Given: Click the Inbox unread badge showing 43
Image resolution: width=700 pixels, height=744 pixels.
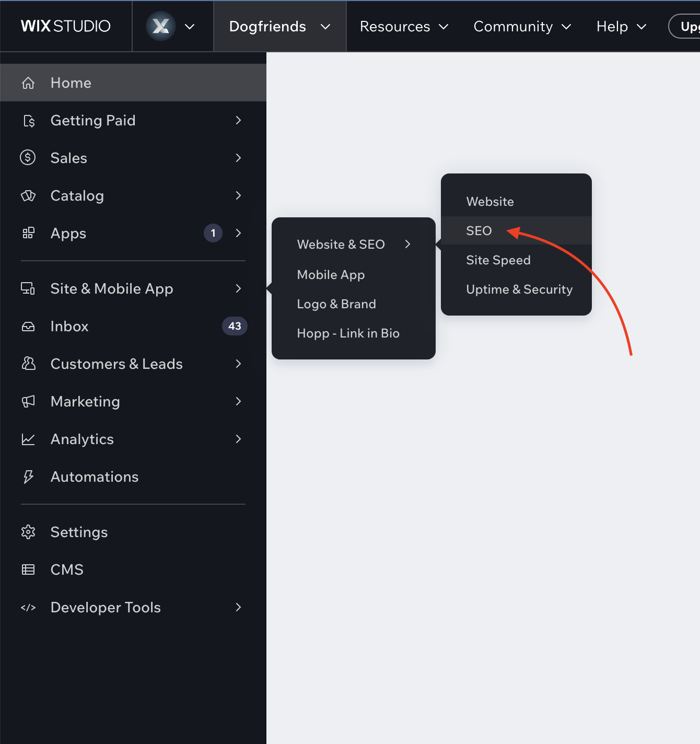Looking at the screenshot, I should [235, 326].
